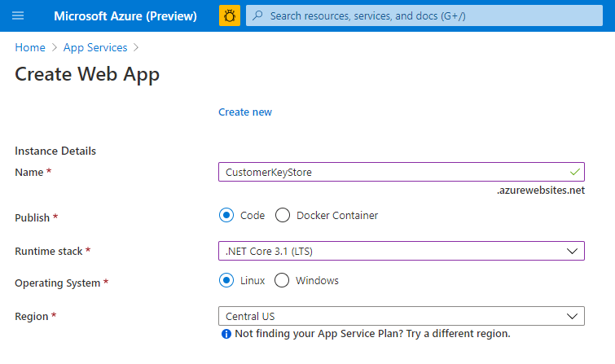Screen dimensions: 615x364
Task: Choose Windows as operating system
Action: [282, 280]
